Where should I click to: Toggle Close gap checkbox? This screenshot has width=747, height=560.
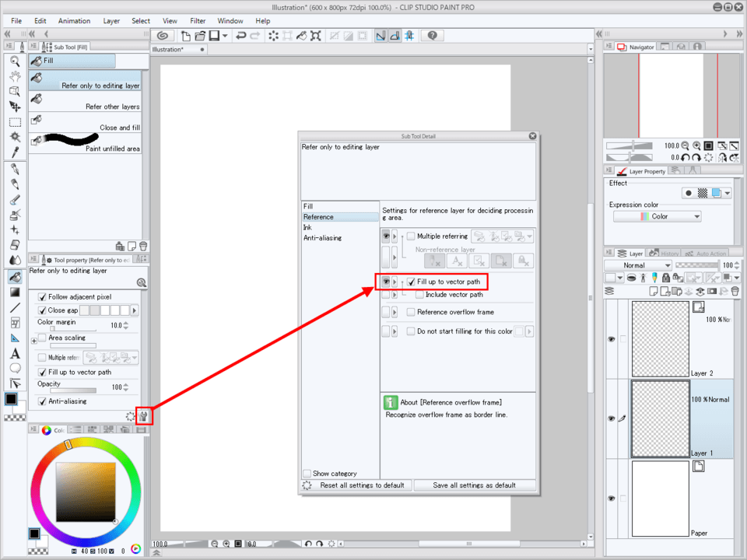(42, 310)
